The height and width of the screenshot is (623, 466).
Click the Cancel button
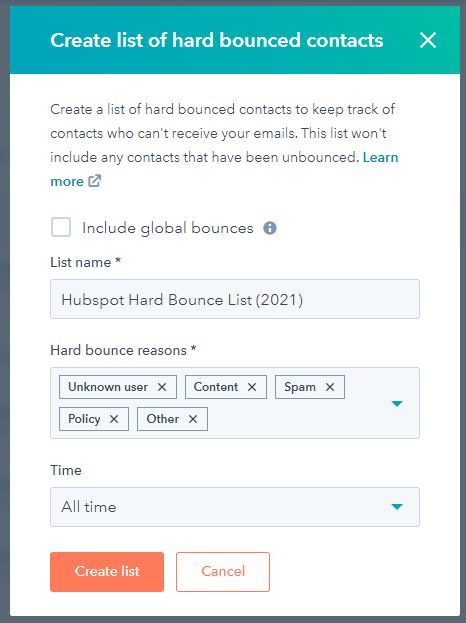tap(223, 572)
